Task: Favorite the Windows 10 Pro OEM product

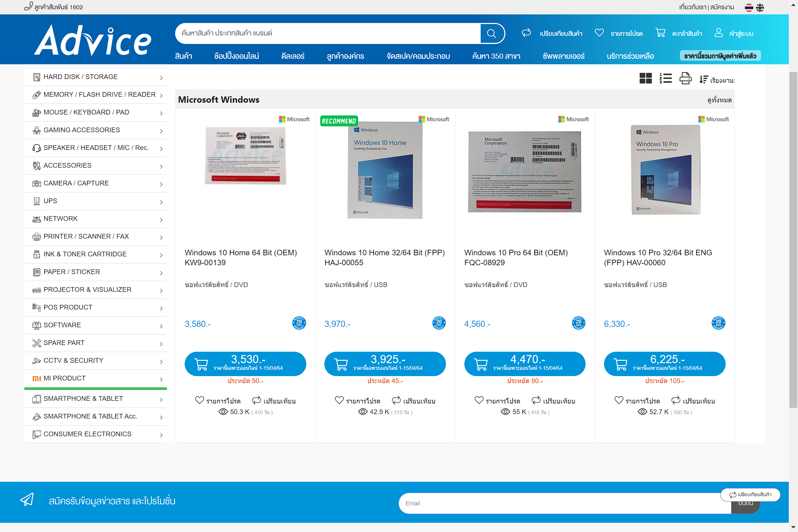Action: [x=497, y=401]
